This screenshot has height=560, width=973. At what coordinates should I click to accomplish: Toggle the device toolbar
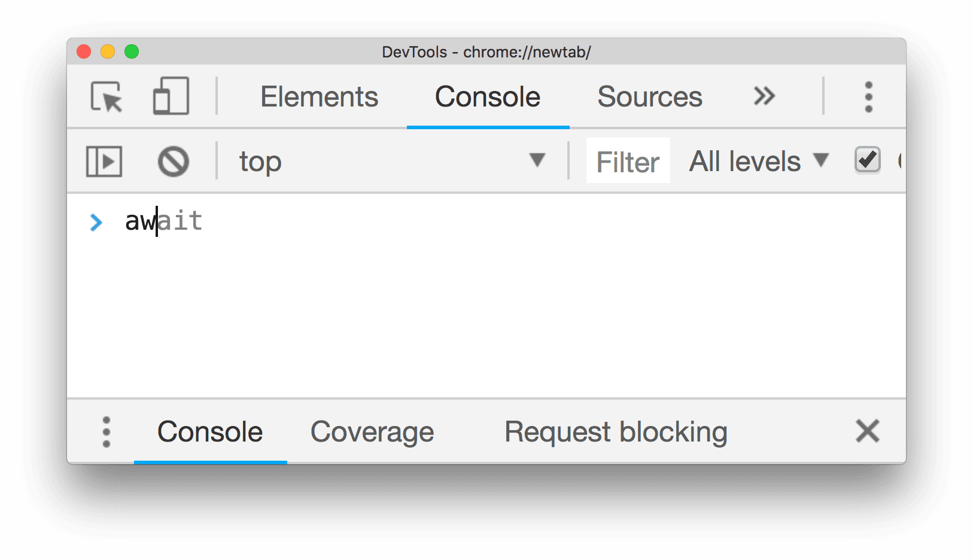[171, 98]
